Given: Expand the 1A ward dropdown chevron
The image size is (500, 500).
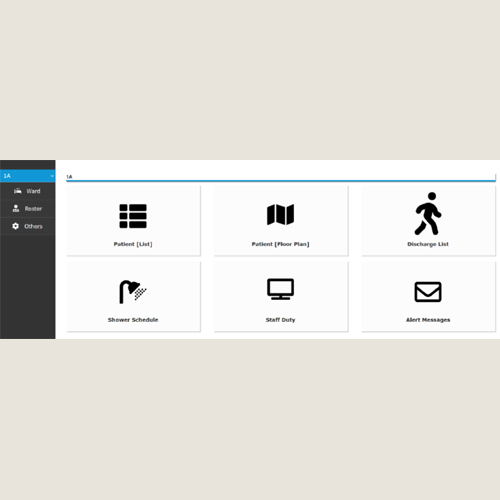Looking at the screenshot, I should coord(52,176).
